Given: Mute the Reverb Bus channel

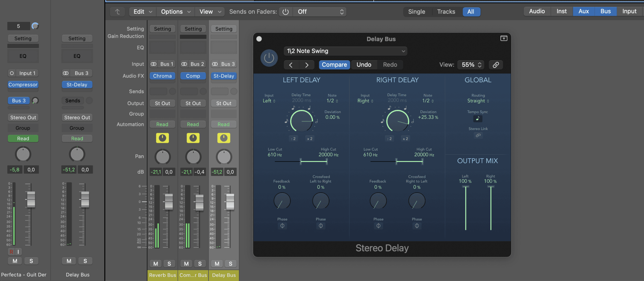Looking at the screenshot, I should (x=156, y=264).
